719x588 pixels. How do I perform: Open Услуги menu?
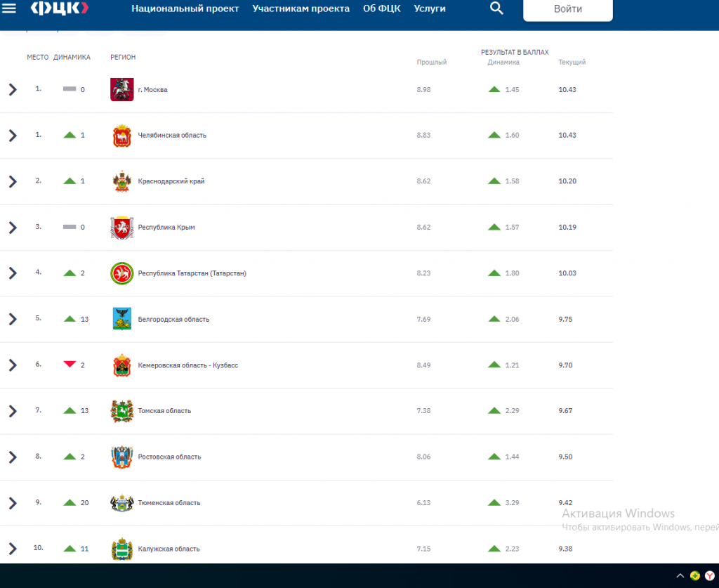pyautogui.click(x=429, y=8)
